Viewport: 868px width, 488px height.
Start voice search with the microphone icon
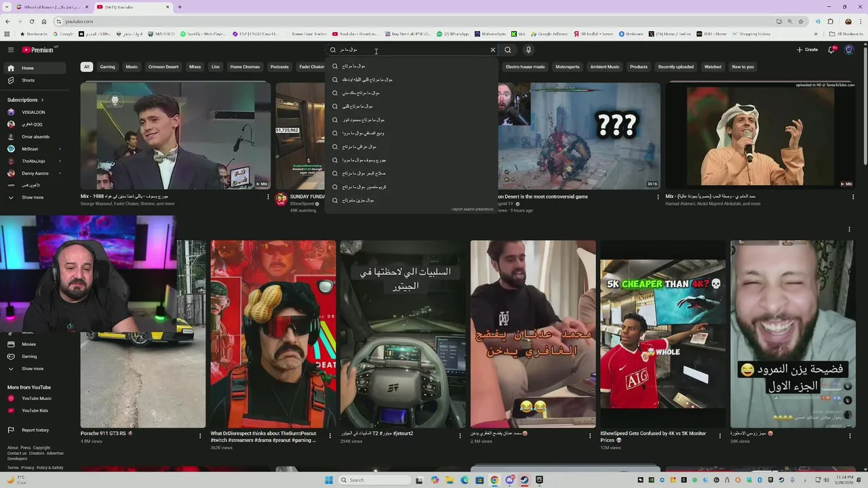(528, 49)
